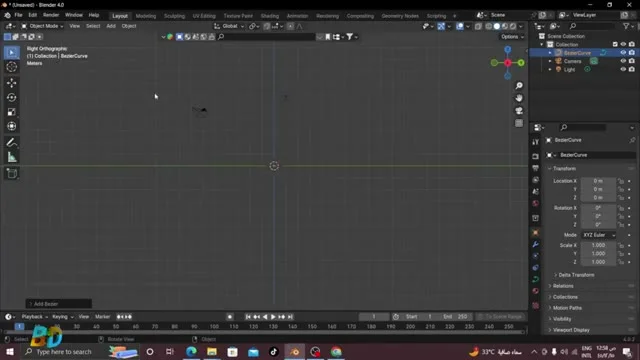Screen dimensions: 640x360
Task: Toggle Collection exclude checkbox in outliner
Action: (x=615, y=44)
